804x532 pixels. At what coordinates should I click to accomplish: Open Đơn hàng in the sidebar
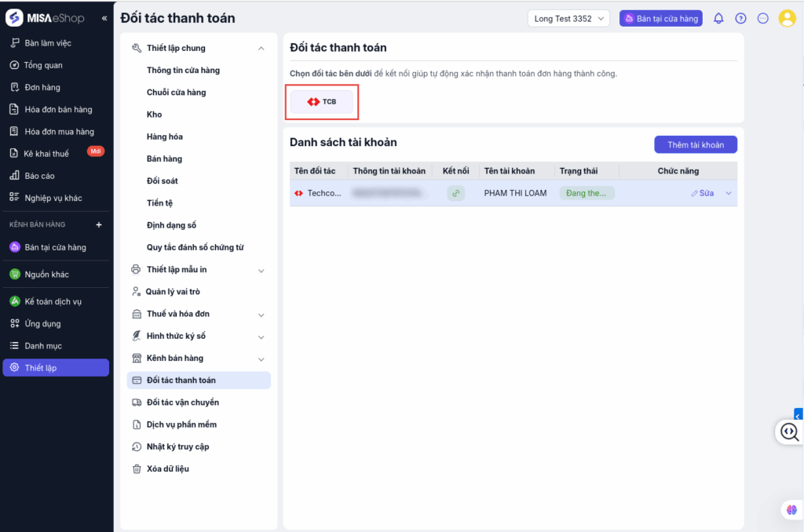point(42,87)
